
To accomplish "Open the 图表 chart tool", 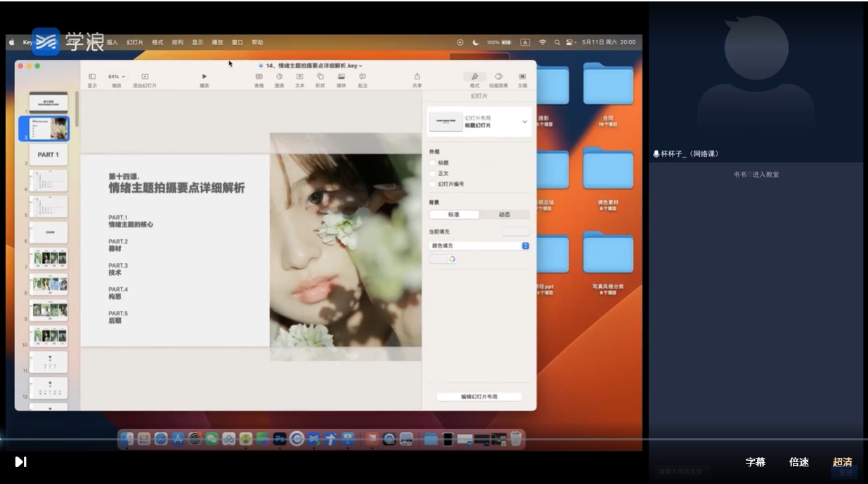I will [x=279, y=77].
